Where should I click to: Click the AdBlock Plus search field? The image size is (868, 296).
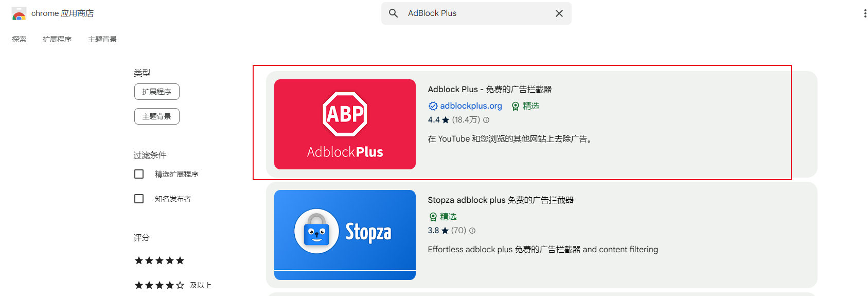coord(476,13)
